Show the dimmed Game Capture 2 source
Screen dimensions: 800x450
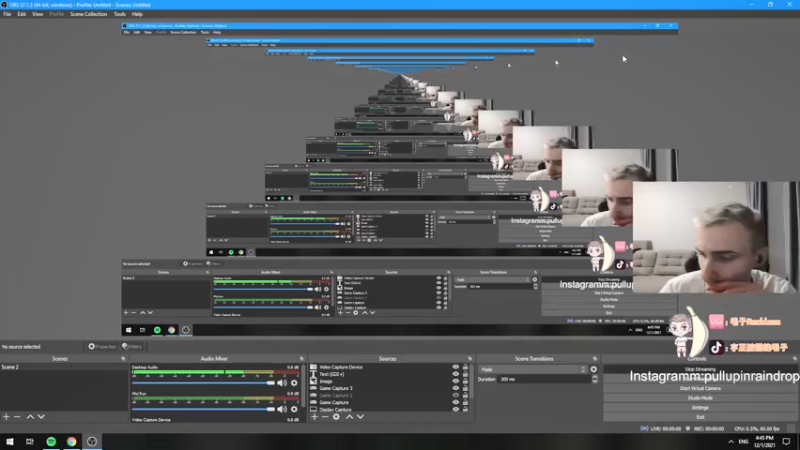click(x=456, y=395)
